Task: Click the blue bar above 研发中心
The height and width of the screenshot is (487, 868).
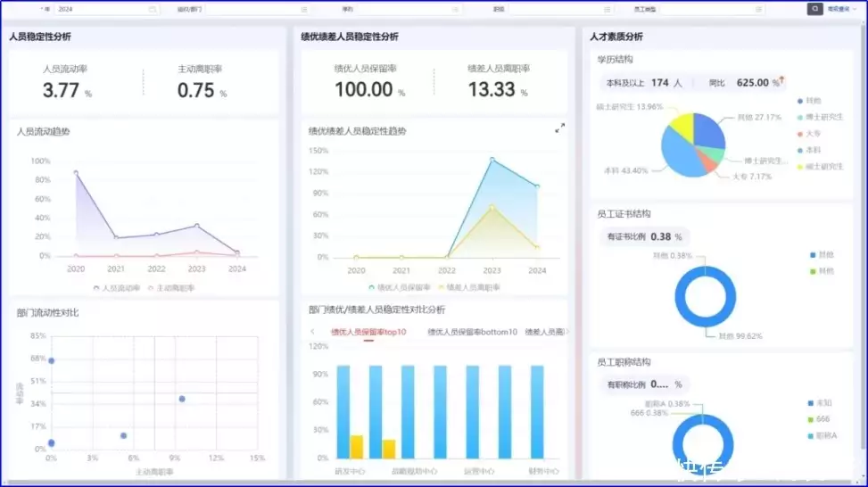Action: click(343, 412)
